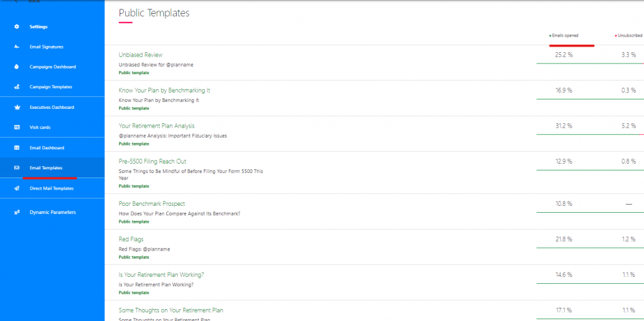Screen dimensions: 644x321
Task: Click the Emails opened column header
Action: click(565, 36)
